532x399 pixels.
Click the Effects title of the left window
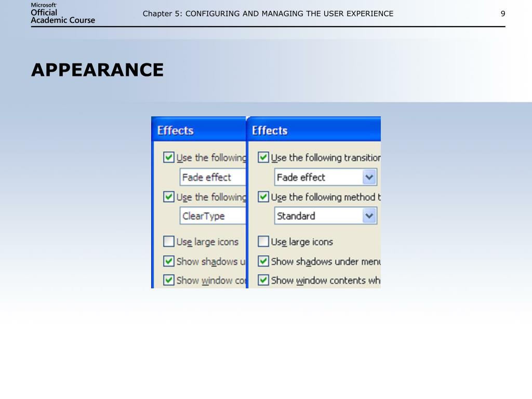point(176,130)
